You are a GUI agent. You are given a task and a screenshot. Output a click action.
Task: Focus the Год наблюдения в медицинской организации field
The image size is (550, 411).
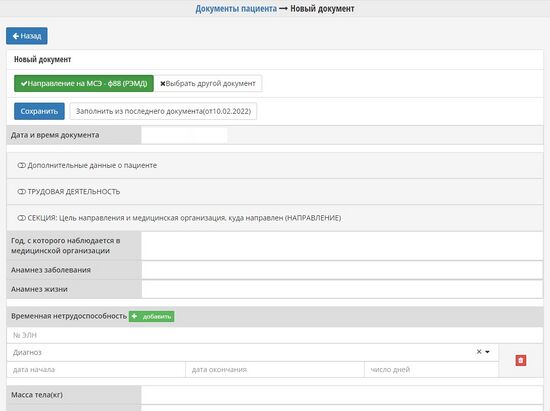tap(342, 246)
